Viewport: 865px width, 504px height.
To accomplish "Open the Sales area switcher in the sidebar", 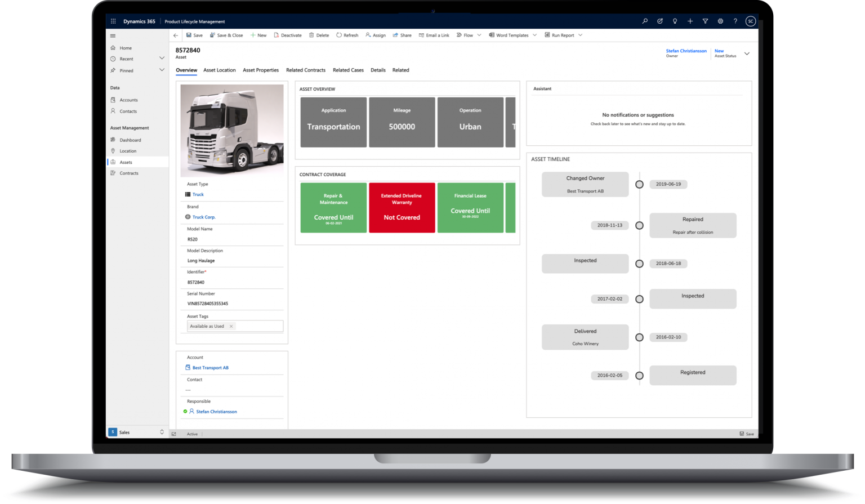I will coord(137,432).
